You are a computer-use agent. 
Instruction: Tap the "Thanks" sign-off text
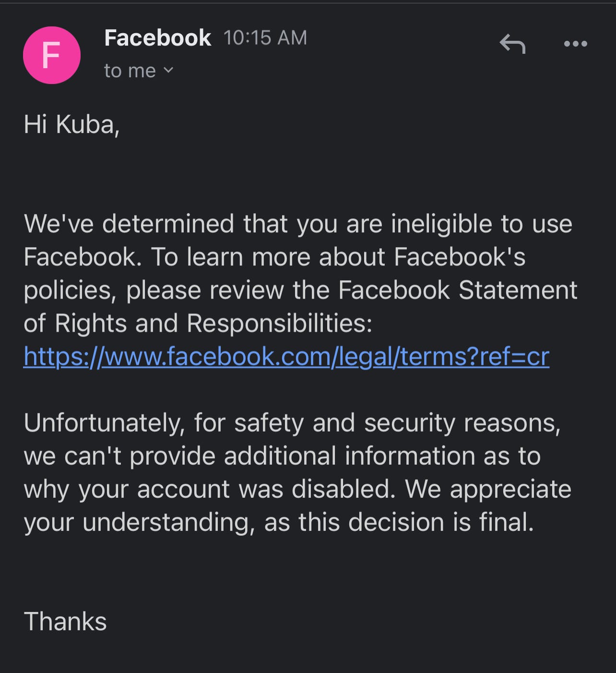point(65,621)
